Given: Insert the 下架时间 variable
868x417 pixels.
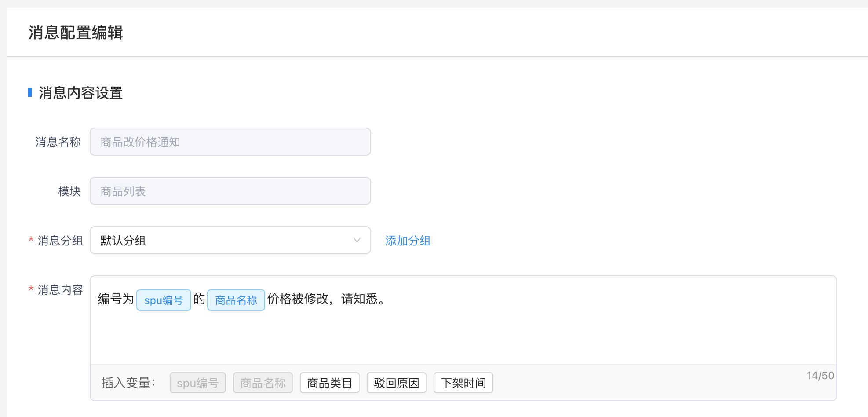Looking at the screenshot, I should click(463, 383).
